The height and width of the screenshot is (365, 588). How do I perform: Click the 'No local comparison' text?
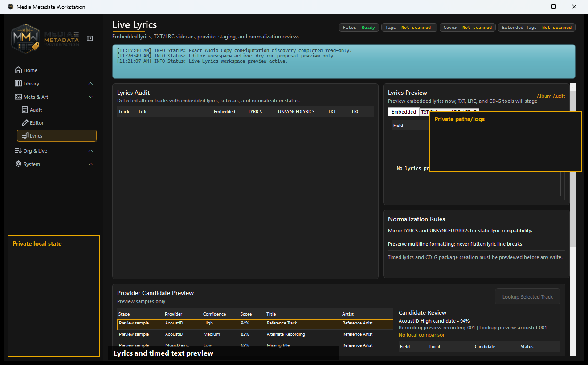point(422,335)
